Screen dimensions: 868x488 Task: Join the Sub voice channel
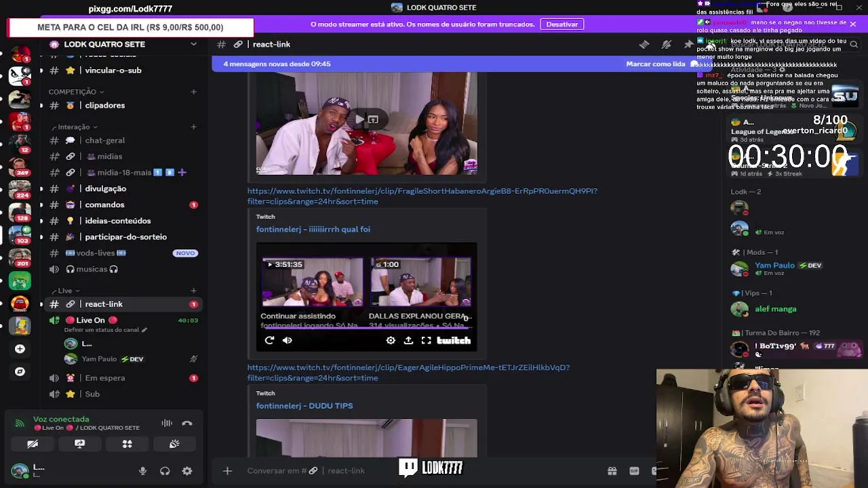[122, 394]
